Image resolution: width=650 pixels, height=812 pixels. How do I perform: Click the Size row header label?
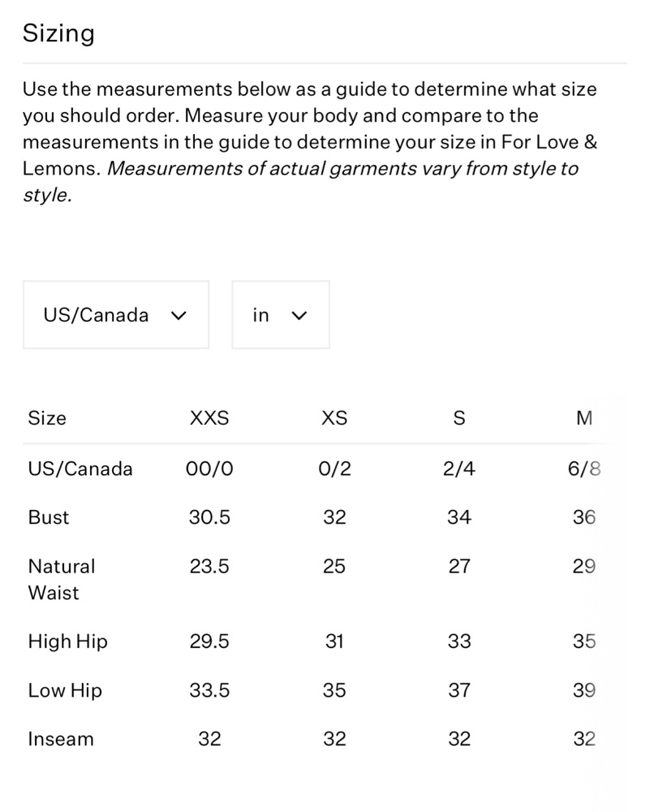[x=47, y=418]
